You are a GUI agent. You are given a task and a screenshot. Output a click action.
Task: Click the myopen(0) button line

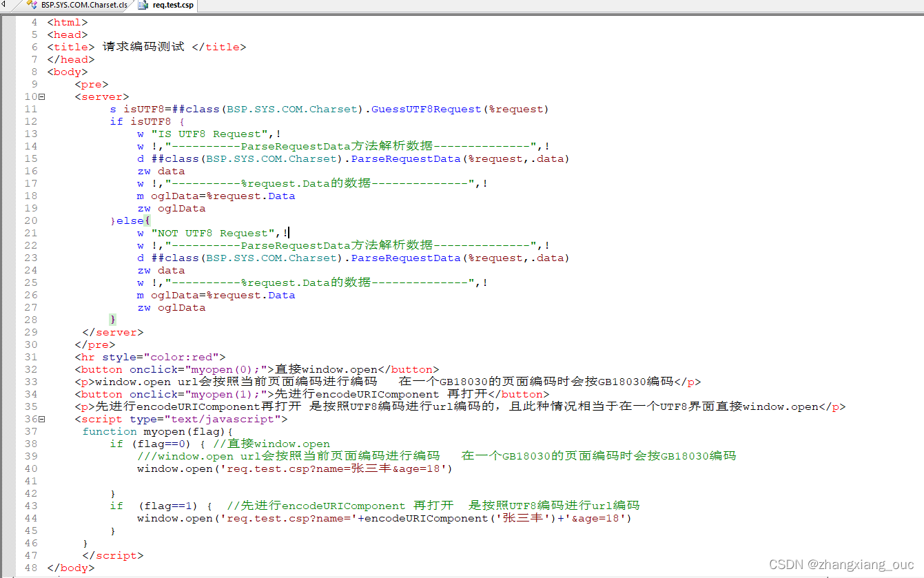tap(257, 369)
